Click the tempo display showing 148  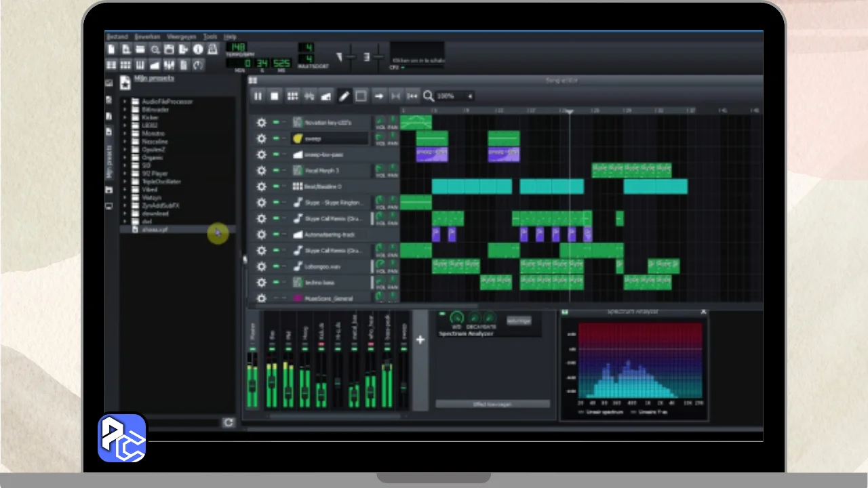point(237,47)
